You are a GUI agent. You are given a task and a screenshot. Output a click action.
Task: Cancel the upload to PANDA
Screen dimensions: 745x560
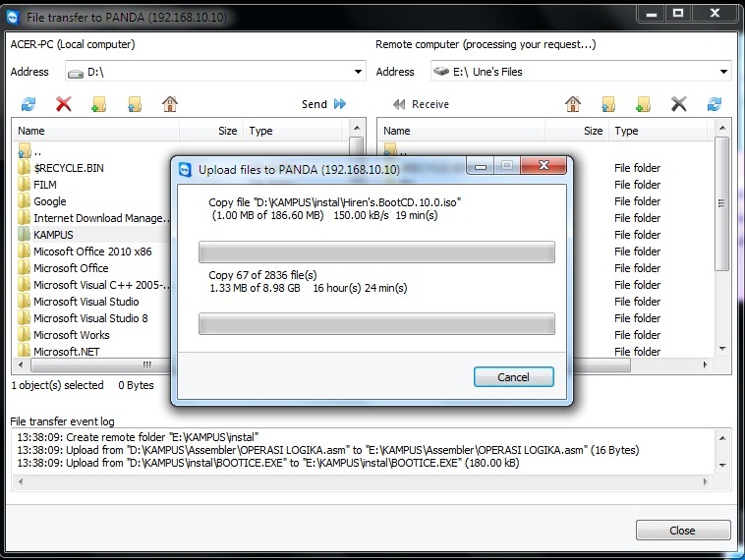pos(514,377)
